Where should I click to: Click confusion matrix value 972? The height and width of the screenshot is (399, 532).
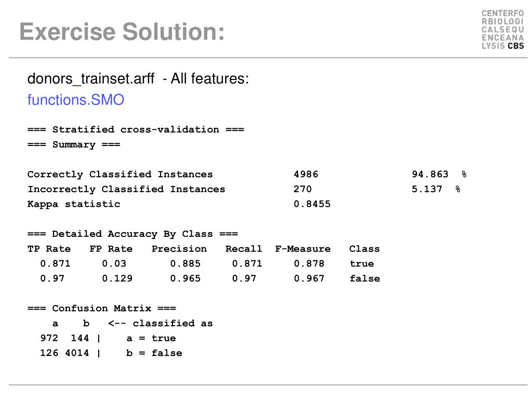click(x=49, y=338)
